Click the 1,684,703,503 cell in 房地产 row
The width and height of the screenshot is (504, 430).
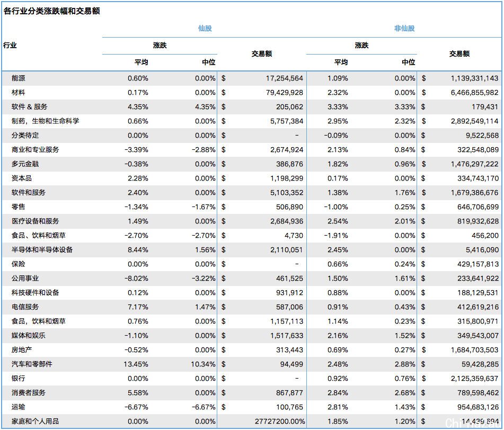tap(474, 350)
